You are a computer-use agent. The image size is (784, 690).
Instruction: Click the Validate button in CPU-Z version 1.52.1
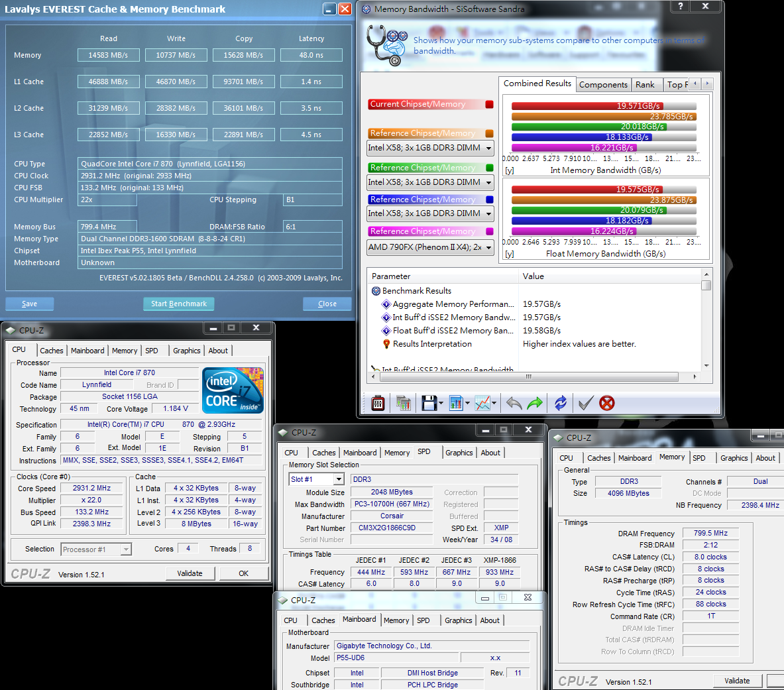click(190, 573)
